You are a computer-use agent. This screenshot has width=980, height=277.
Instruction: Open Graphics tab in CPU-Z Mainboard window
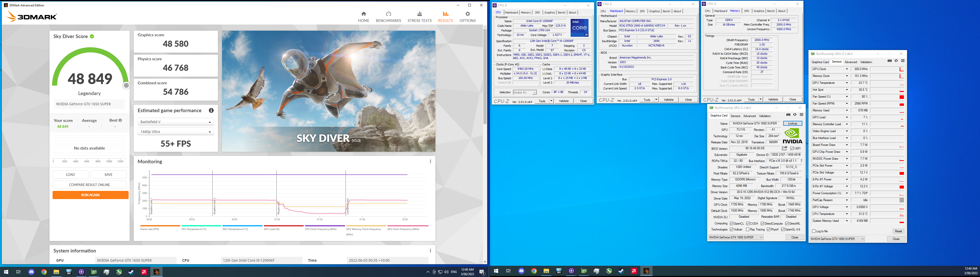coord(654,11)
